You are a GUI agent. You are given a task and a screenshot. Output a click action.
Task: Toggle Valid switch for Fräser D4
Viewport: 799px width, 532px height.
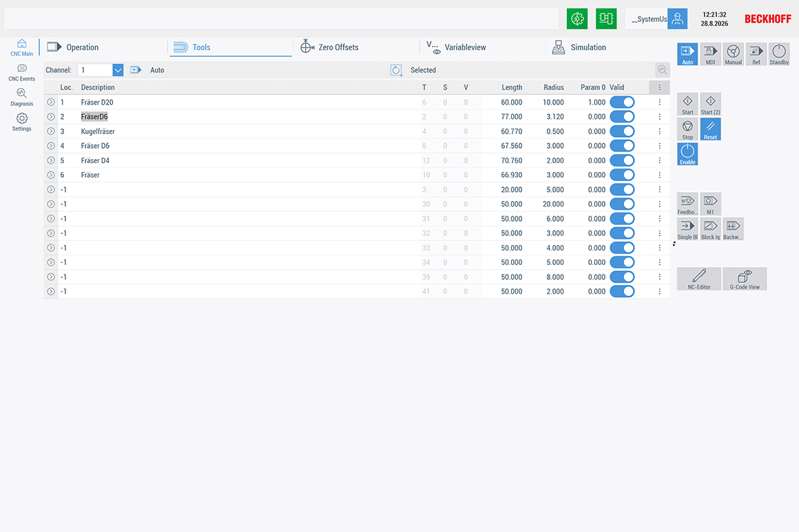(x=622, y=160)
